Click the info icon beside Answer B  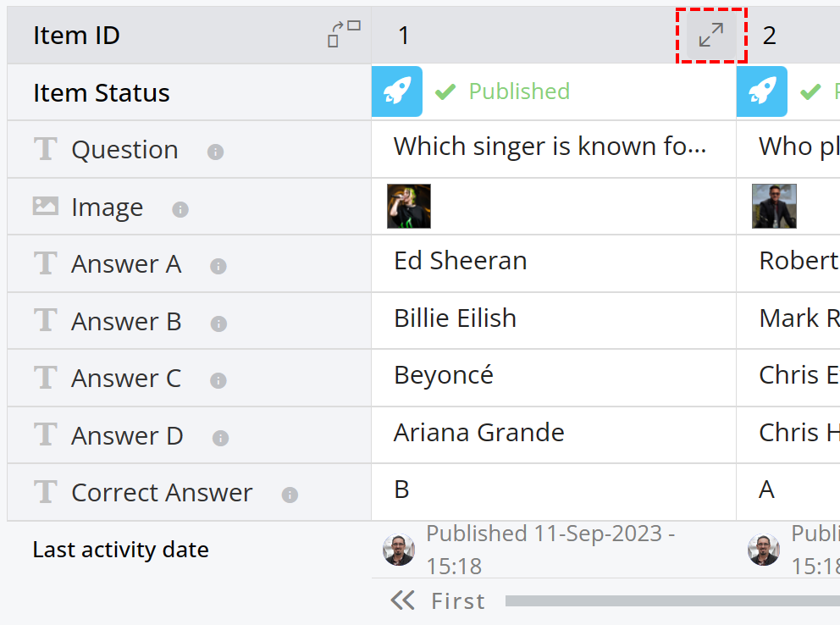(x=218, y=324)
